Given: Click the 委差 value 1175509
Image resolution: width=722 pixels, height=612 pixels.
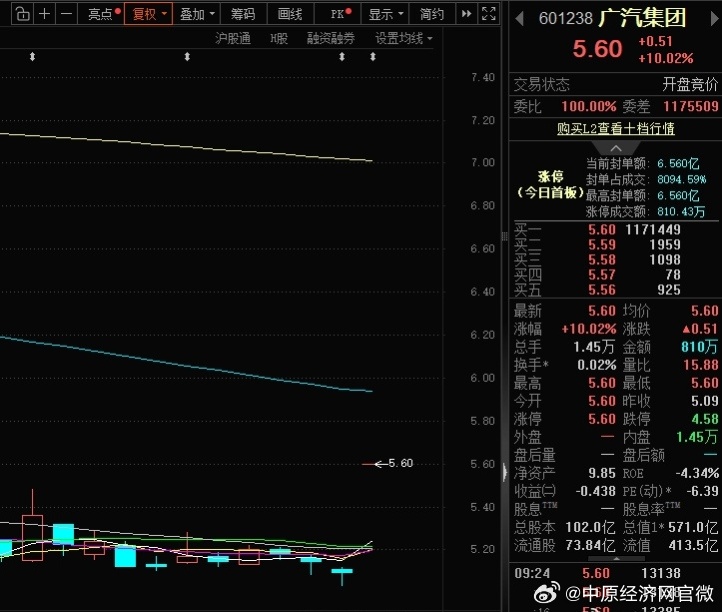Looking at the screenshot, I should [x=690, y=106].
